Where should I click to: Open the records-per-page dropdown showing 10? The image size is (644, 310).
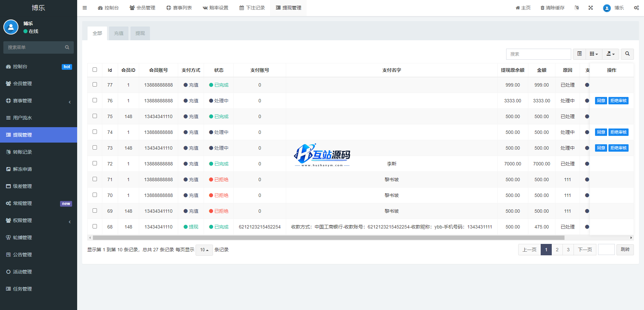204,250
